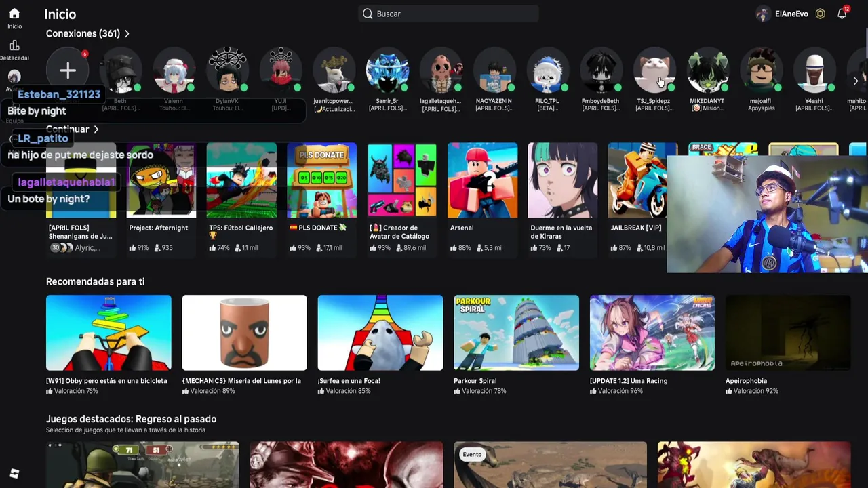The image size is (868, 488).
Task: Click the Arsenal title link
Action: 462,228
